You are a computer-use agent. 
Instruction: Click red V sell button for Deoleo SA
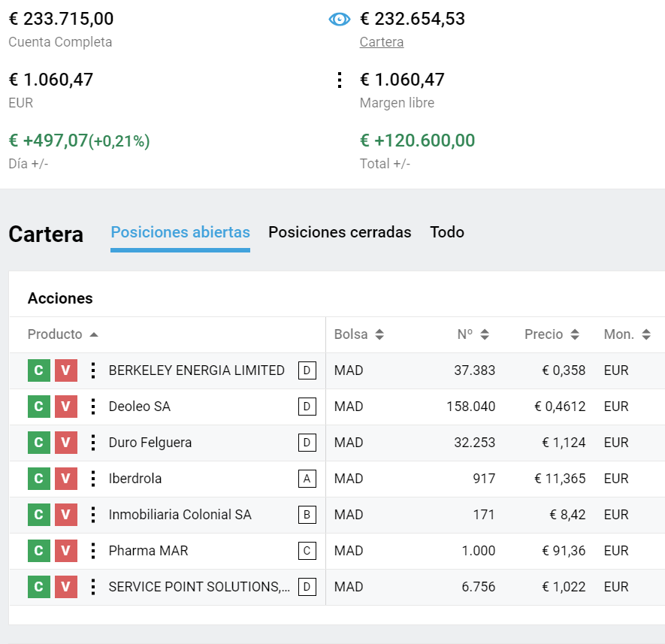[65, 407]
